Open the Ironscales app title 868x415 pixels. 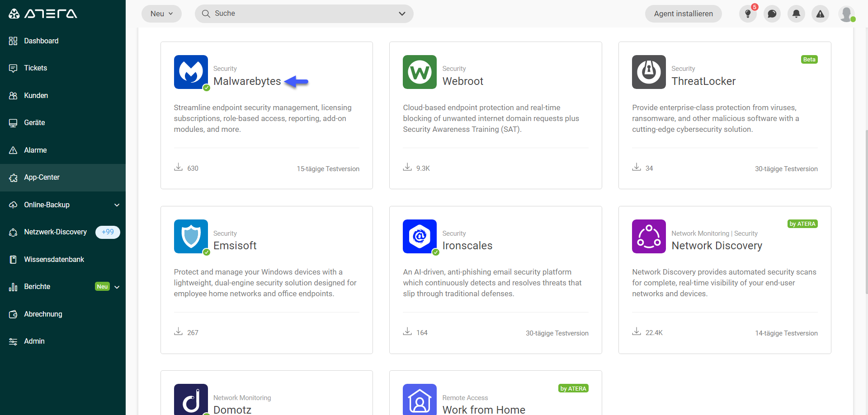point(467,246)
